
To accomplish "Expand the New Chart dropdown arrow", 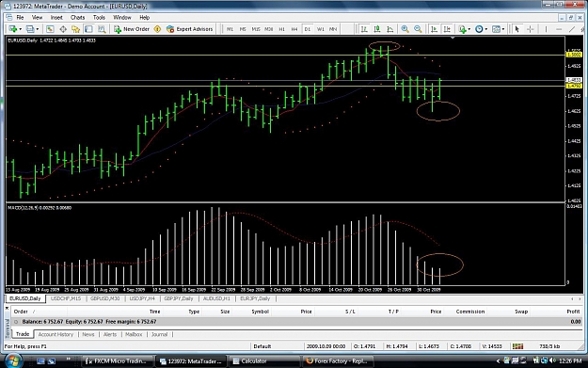I will [x=20, y=29].
